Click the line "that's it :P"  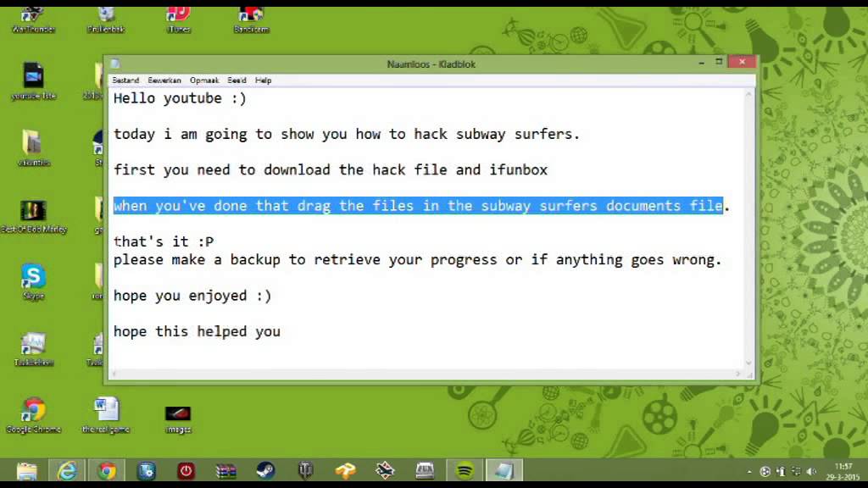164,241
